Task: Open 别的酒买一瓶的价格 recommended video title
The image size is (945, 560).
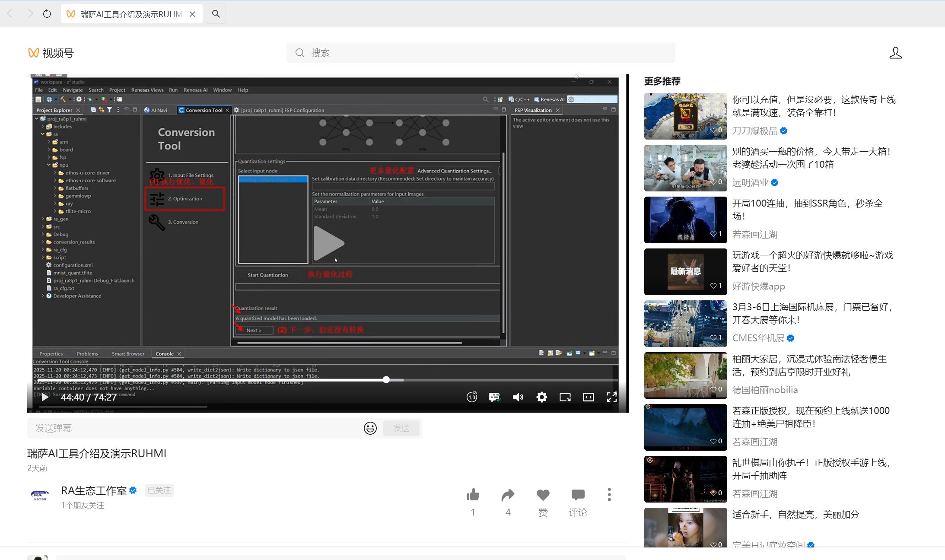Action: coord(811,158)
